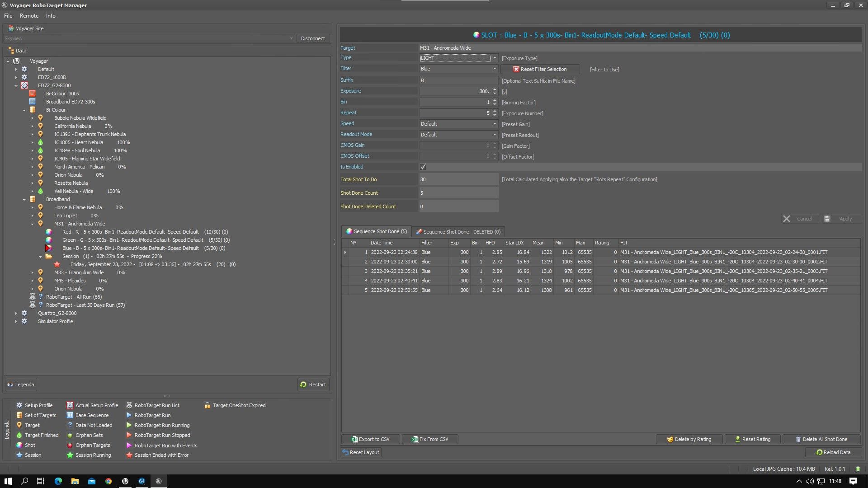Open the Remote menu
868x488 pixels.
29,16
